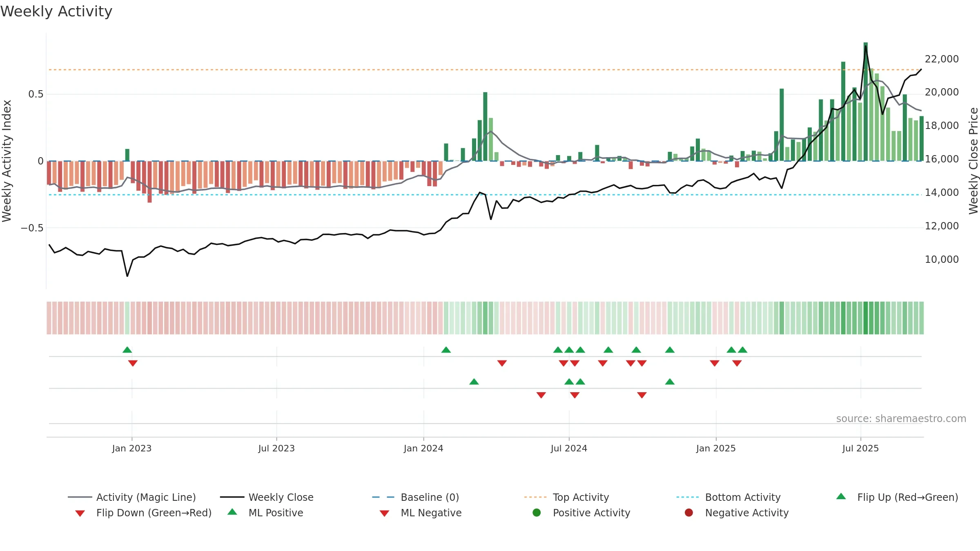This screenshot has width=980, height=551.
Task: Click the 'Jul 2025' x-axis label
Action: click(x=860, y=449)
